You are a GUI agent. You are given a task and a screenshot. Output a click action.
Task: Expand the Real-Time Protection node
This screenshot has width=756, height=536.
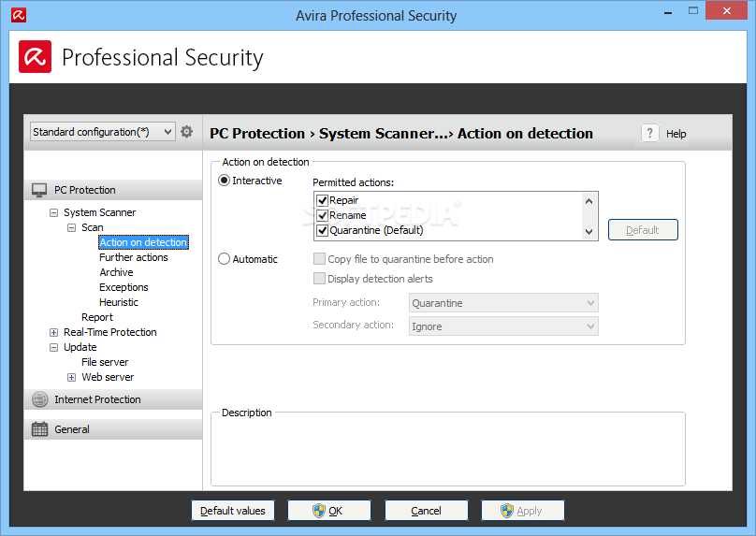pyautogui.click(x=54, y=332)
